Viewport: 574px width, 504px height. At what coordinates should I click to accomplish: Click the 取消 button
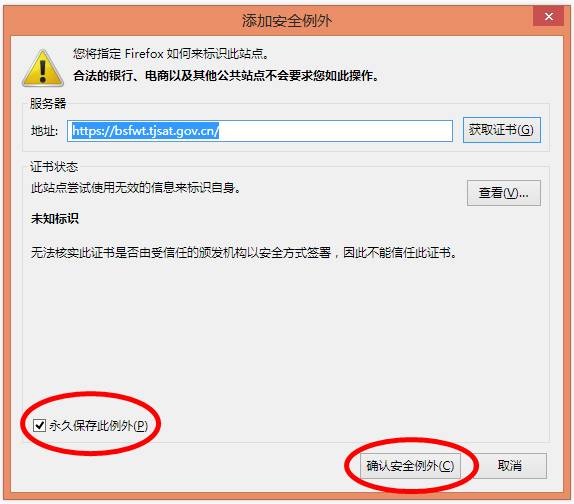coord(510,466)
